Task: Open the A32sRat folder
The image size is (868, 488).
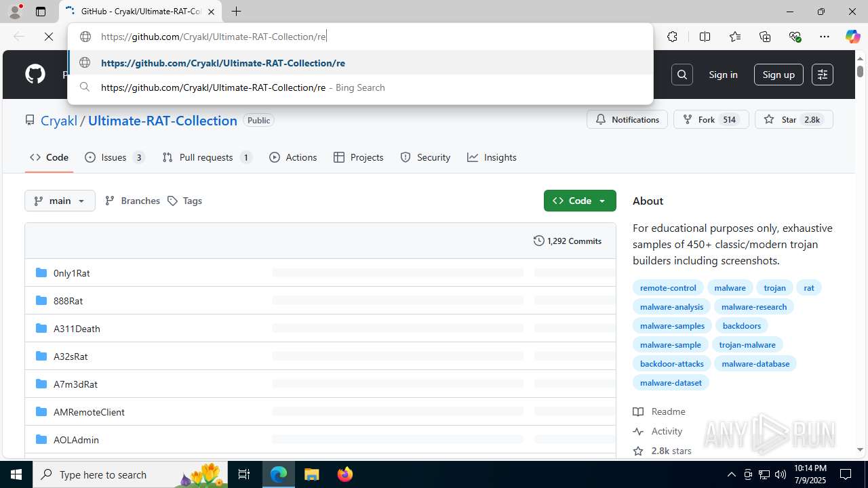Action: click(71, 356)
